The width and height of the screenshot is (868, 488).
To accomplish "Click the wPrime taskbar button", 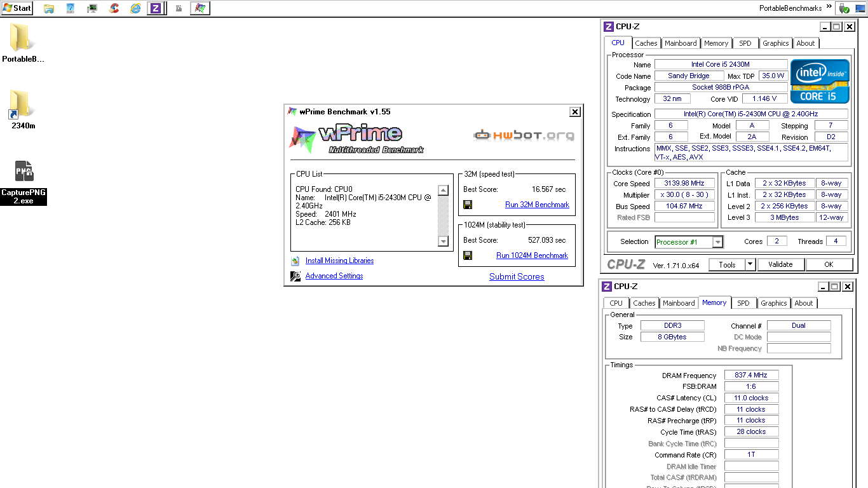I will tap(200, 8).
